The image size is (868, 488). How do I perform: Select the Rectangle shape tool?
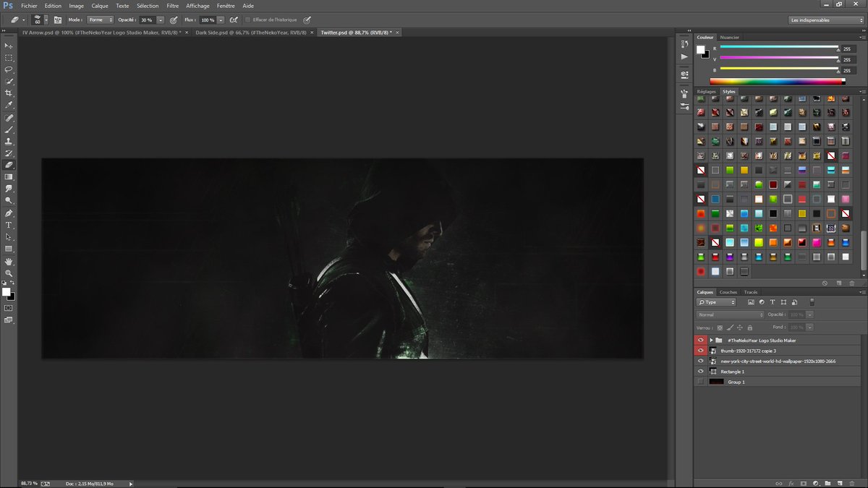click(9, 249)
